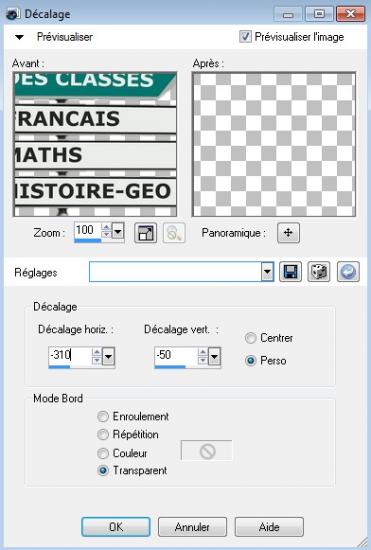Click the save preset floppy disk icon
Screen dimensions: 371x550
(290, 272)
